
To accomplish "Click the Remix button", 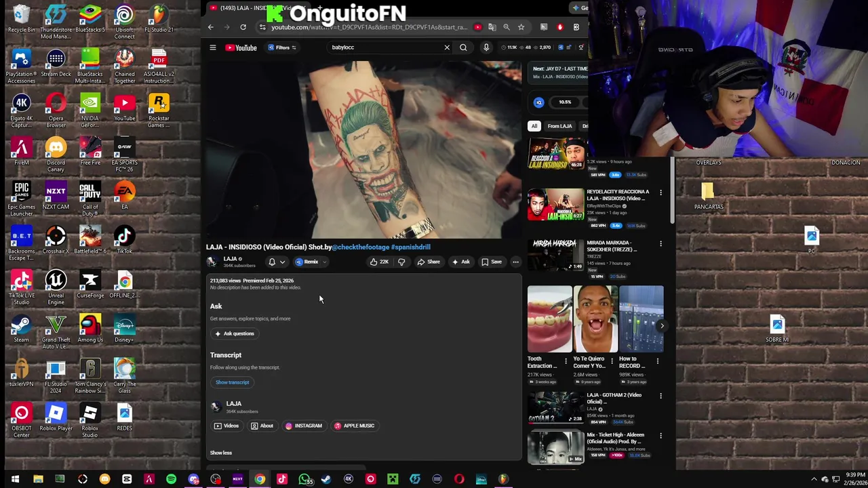I will 307,262.
